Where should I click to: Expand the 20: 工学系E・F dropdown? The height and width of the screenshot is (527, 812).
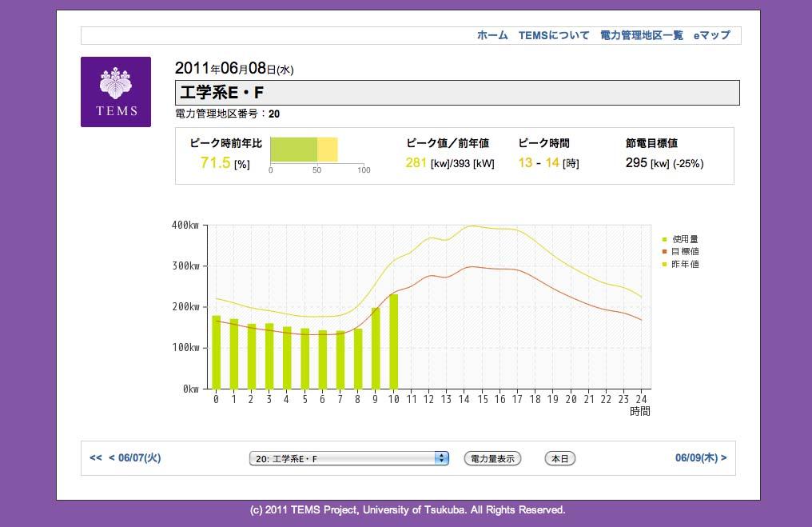click(x=349, y=458)
